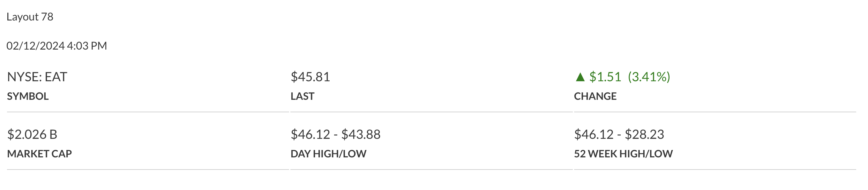Click the (3.41%) percent change
The width and height of the screenshot is (868, 190).
coord(649,77)
